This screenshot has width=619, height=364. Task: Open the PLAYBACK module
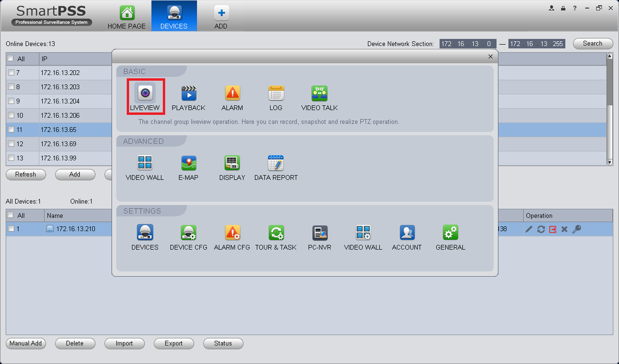point(188,98)
